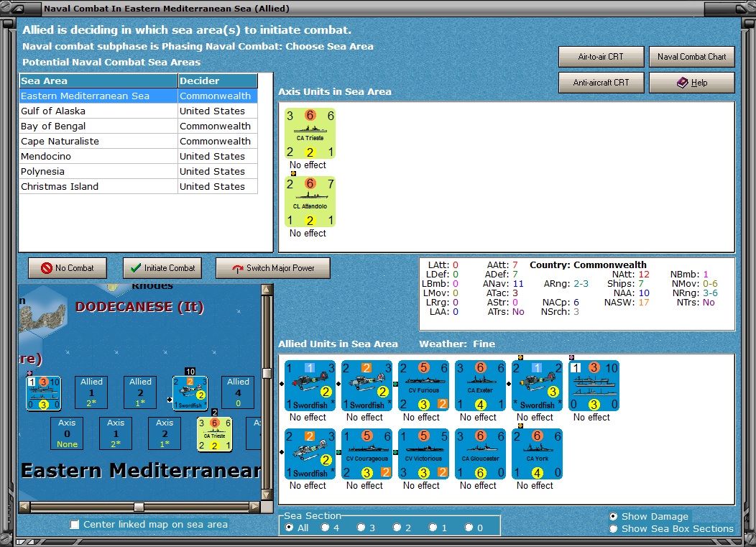Click the Swordfish counter on the linked map
Image resolution: width=756 pixels, height=547 pixels.
point(190,393)
